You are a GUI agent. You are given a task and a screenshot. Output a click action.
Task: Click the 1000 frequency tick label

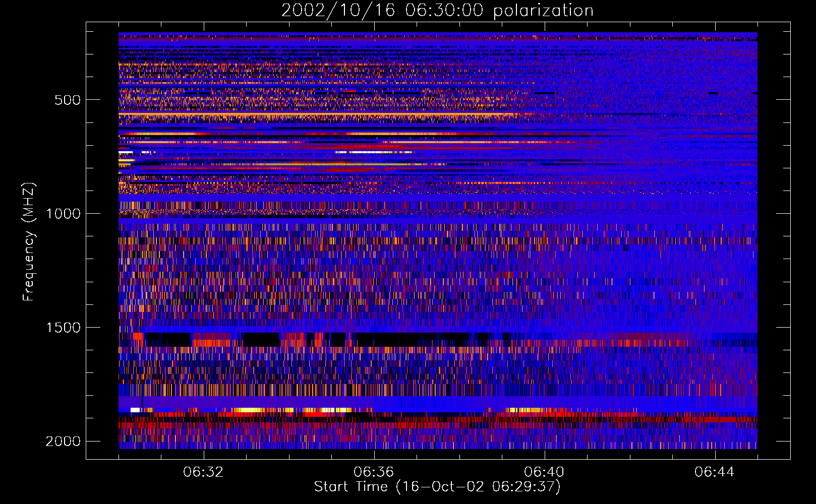63,214
